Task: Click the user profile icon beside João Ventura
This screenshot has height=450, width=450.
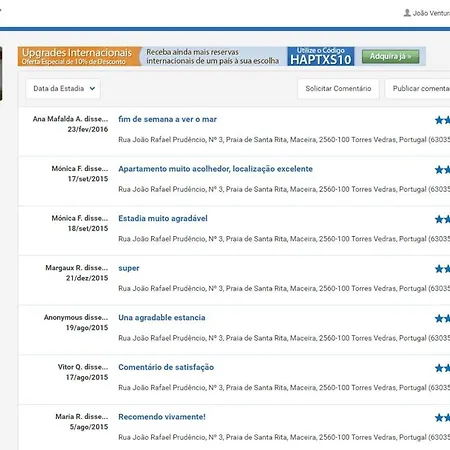Action: point(407,13)
